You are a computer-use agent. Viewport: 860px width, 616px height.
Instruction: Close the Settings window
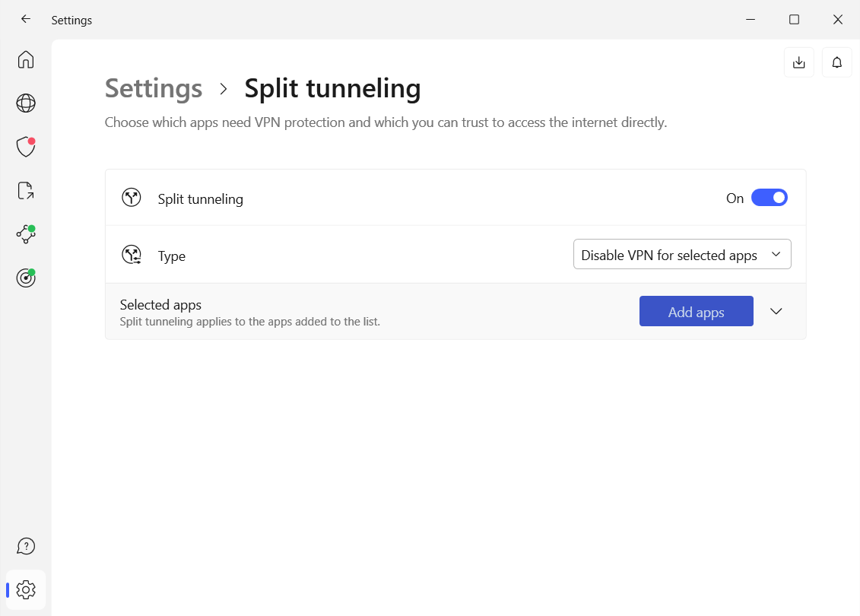coord(837,20)
